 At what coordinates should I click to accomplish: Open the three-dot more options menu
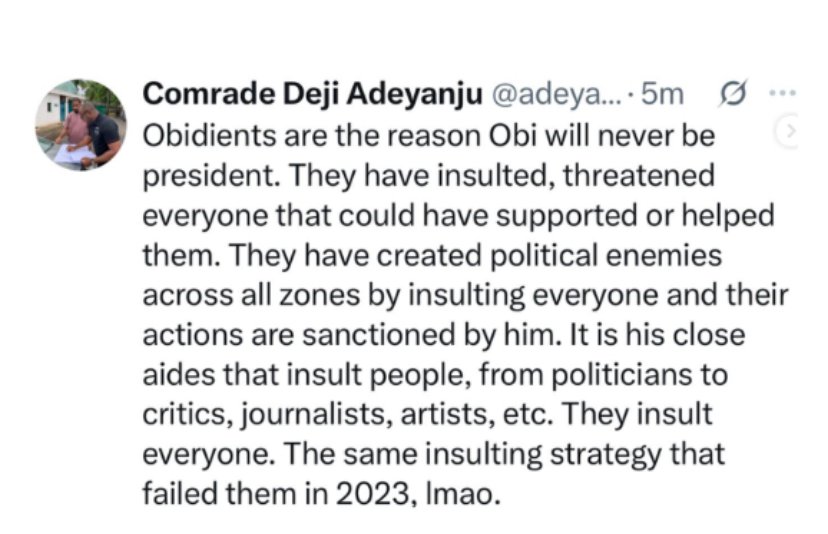click(779, 94)
